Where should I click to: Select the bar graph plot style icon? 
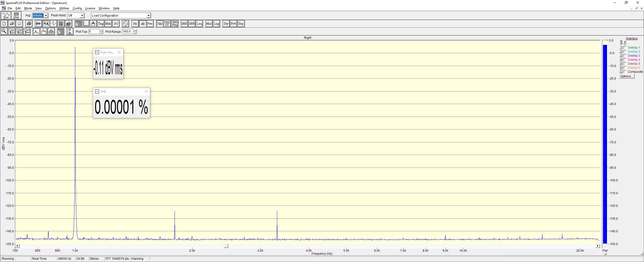coord(51,31)
